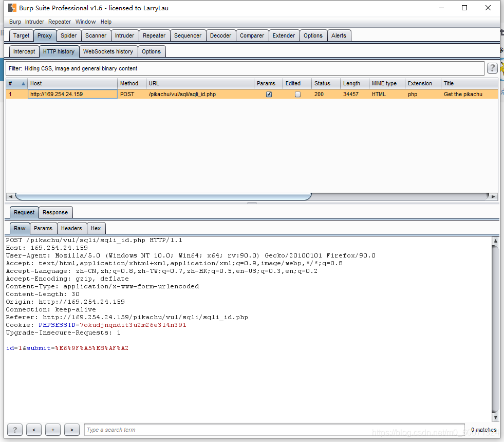Open the Proxy Options sub-tab

tap(152, 51)
